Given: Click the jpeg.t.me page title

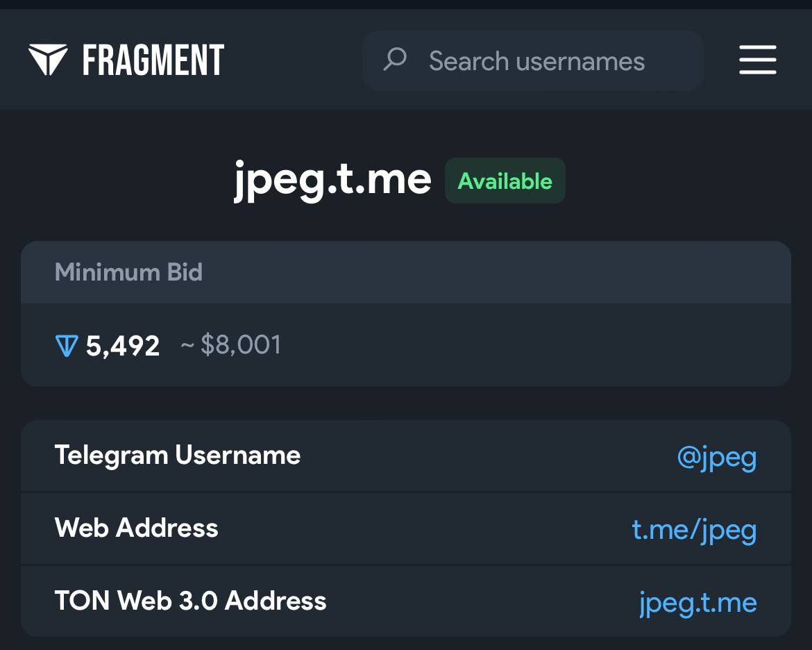Looking at the screenshot, I should pyautogui.click(x=332, y=180).
